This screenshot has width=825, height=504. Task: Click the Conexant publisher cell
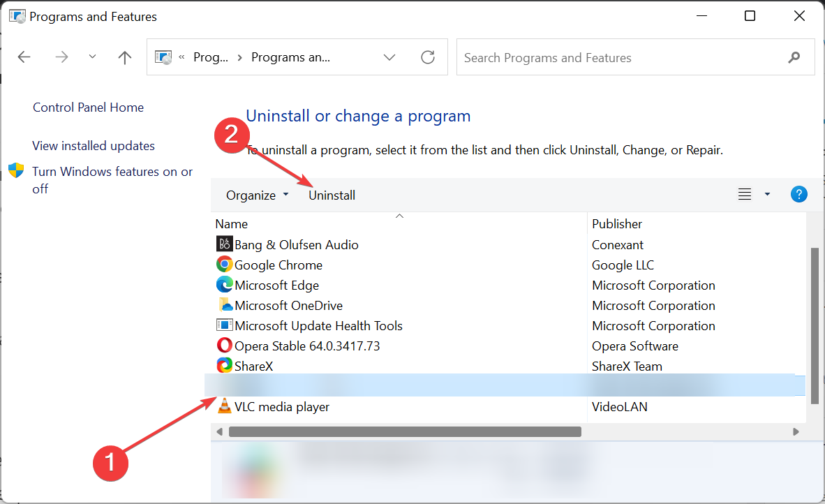coord(618,245)
